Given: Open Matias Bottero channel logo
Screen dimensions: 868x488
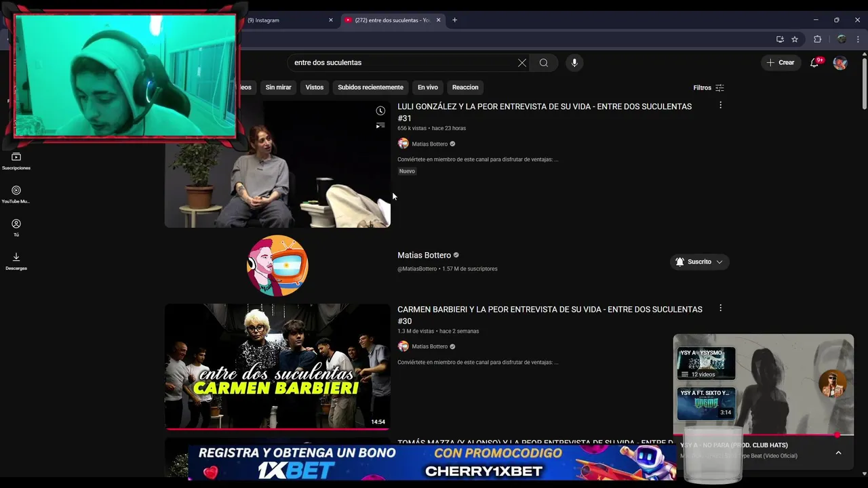Looking at the screenshot, I should click(277, 266).
